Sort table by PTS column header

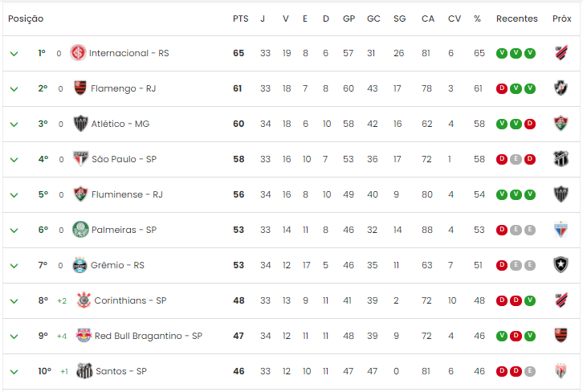pos(241,18)
